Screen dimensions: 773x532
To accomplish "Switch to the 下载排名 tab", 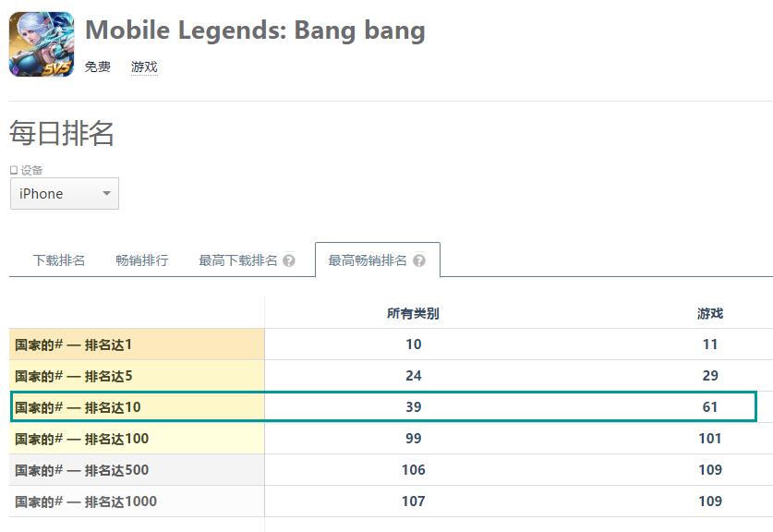I will click(59, 260).
